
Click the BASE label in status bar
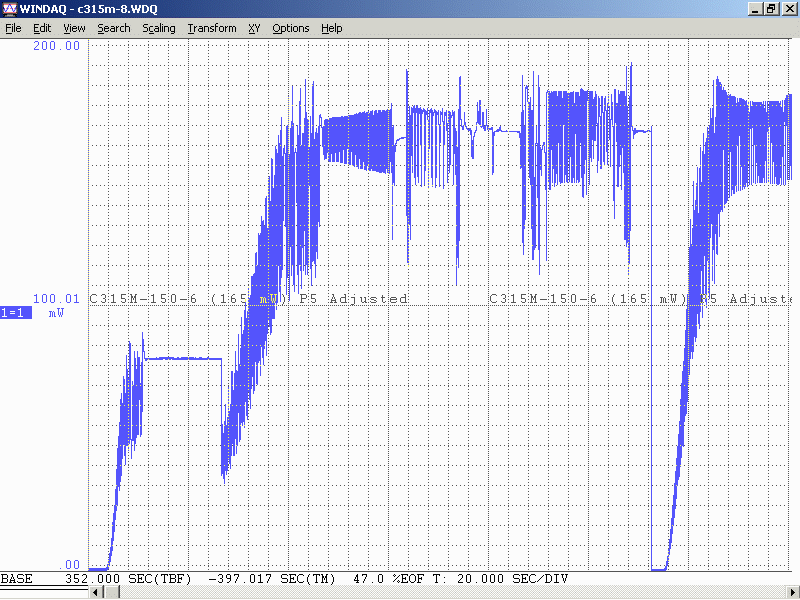(x=17, y=579)
